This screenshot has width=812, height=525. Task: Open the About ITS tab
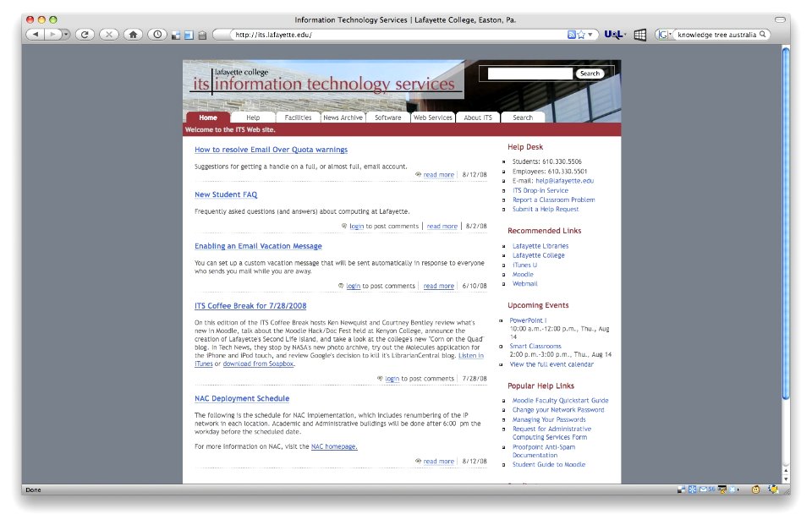coord(478,118)
